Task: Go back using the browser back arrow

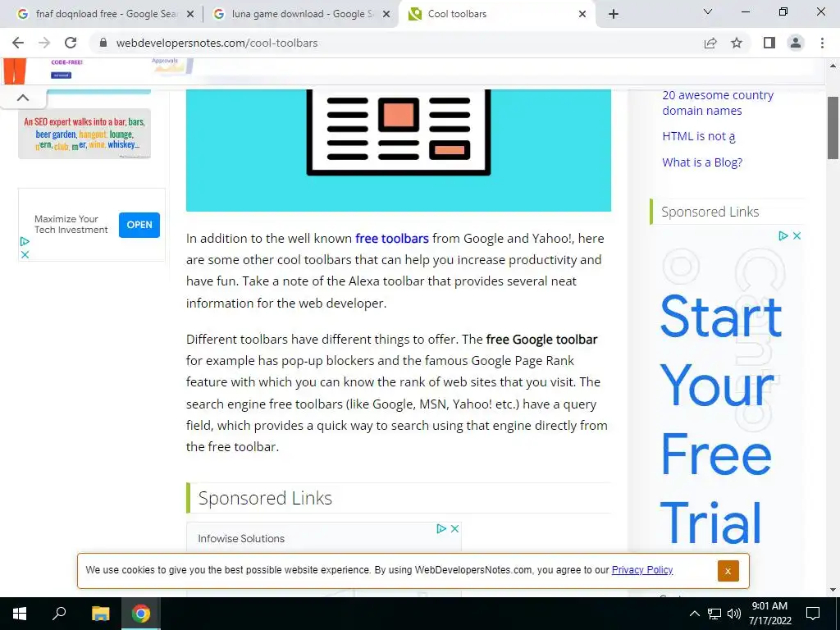Action: (18, 43)
